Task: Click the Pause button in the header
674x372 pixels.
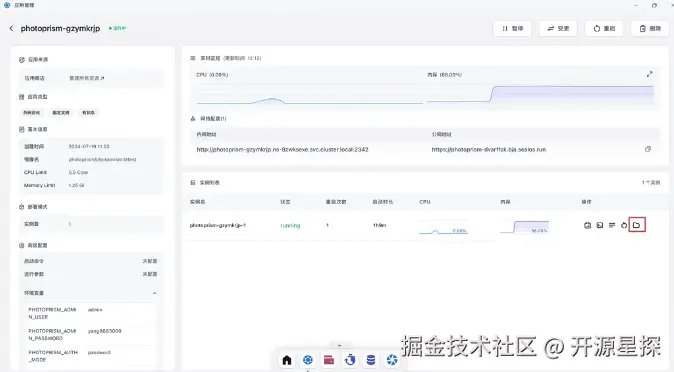Action: click(x=512, y=28)
